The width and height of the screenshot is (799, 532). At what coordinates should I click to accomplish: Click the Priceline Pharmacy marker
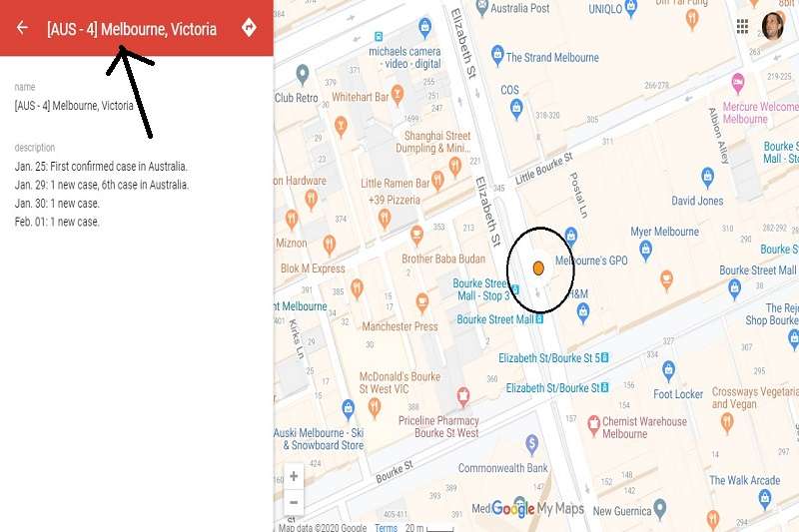pos(462,397)
